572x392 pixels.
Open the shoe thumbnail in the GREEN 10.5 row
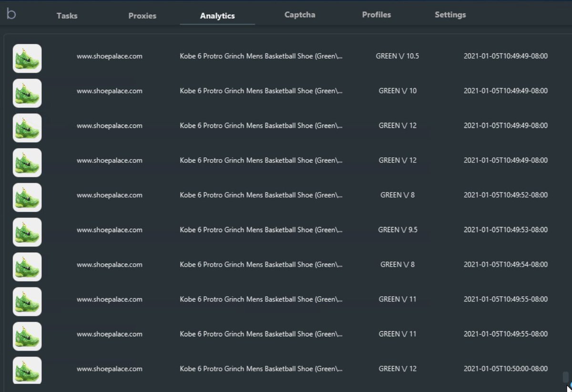[27, 58]
